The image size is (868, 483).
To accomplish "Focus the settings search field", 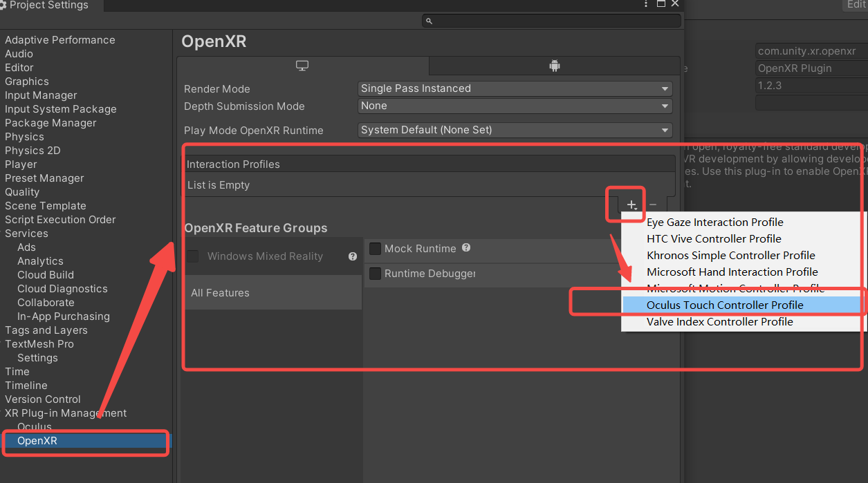I will [551, 21].
